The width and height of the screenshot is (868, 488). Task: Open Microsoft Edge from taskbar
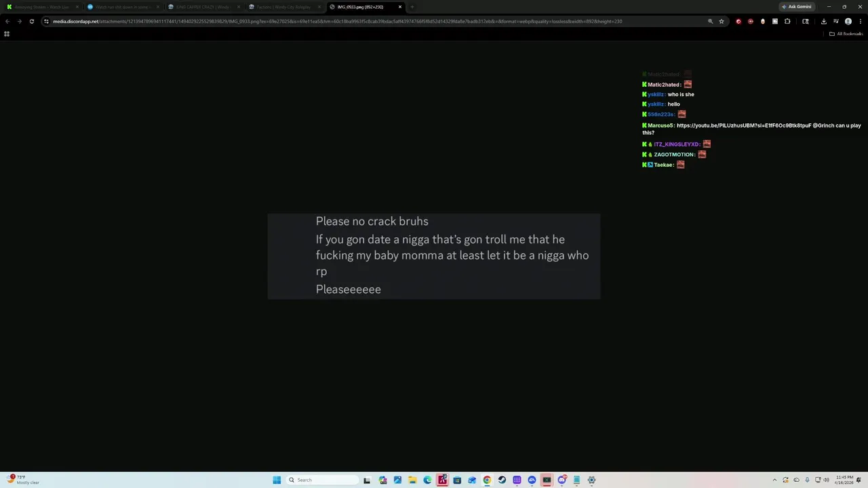pyautogui.click(x=427, y=480)
